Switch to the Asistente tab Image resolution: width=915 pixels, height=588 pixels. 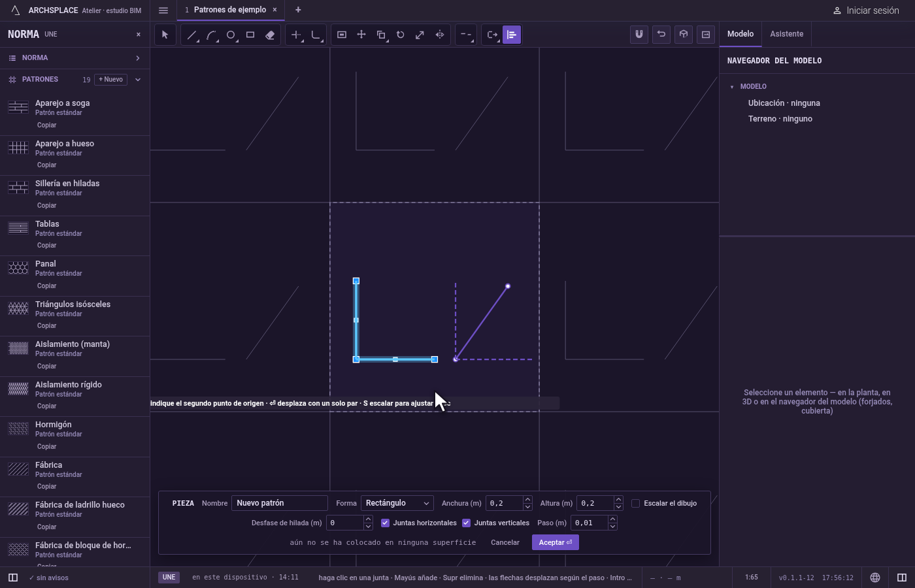pyautogui.click(x=787, y=34)
